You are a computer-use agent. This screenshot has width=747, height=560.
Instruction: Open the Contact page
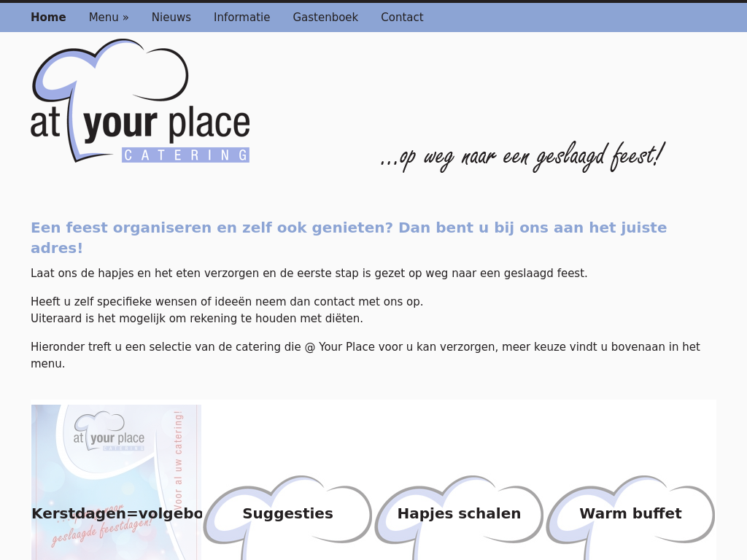click(x=402, y=17)
